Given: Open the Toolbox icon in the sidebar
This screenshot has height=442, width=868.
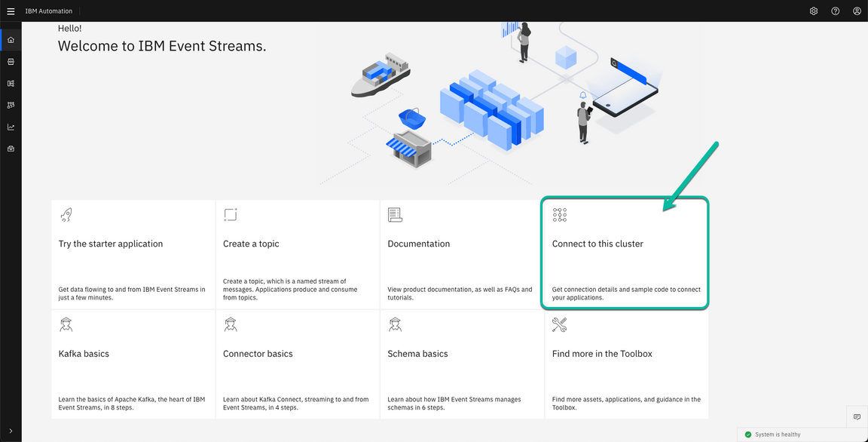Looking at the screenshot, I should point(10,148).
